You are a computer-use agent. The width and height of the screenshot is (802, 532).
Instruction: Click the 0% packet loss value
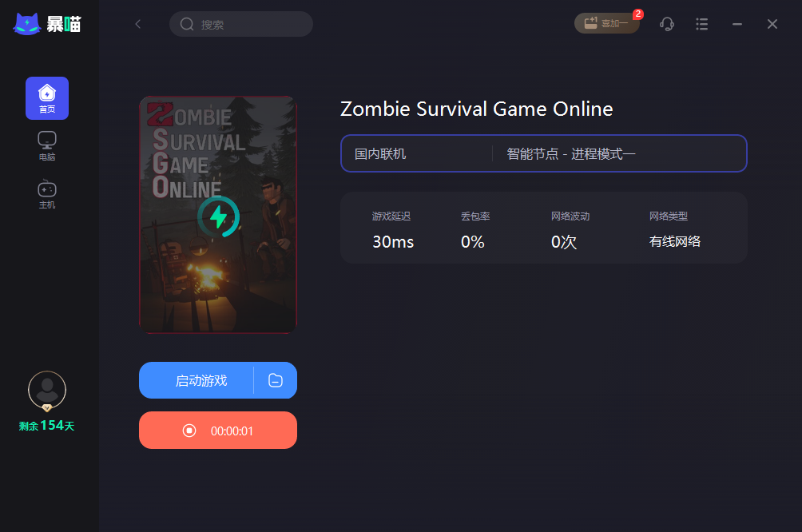point(472,241)
